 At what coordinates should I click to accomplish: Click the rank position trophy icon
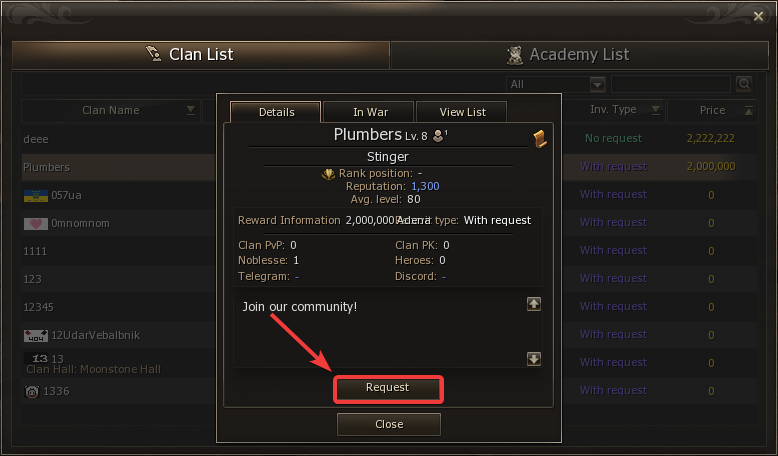(x=328, y=174)
